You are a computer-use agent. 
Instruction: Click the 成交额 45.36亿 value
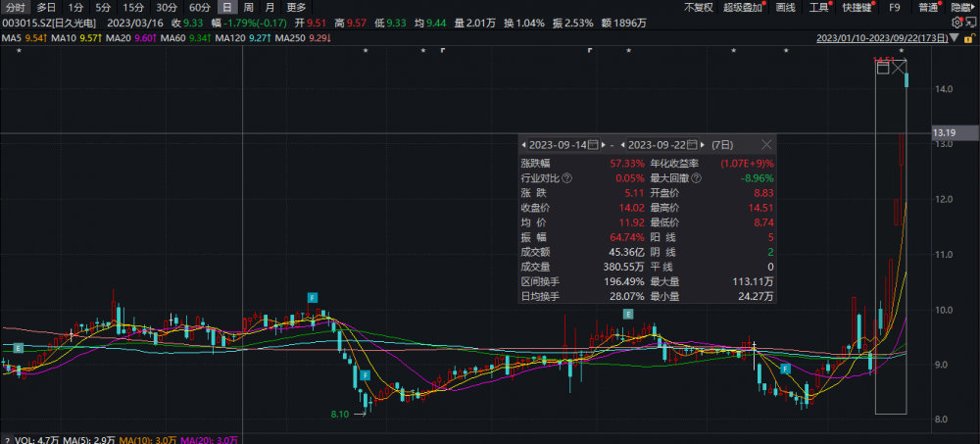[626, 253]
